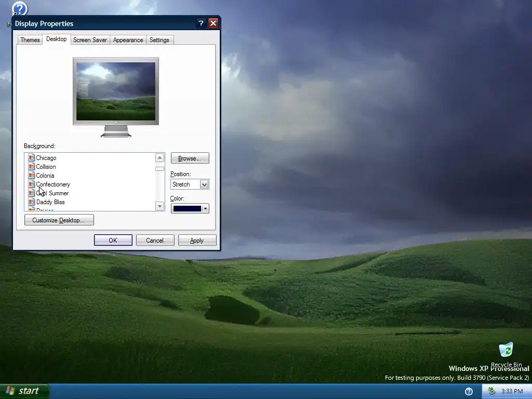The image size is (532, 399).
Task: Click the Chicago wallpaper file icon
Action: [x=32, y=158]
